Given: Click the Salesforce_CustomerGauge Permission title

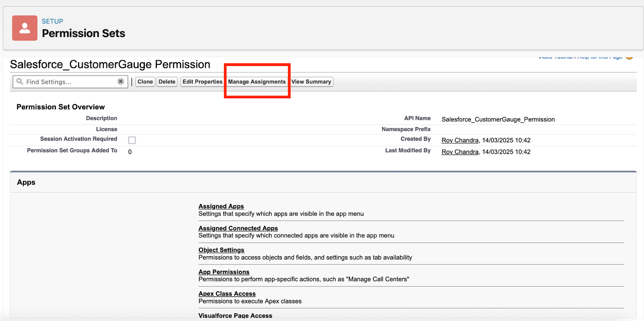Looking at the screenshot, I should click(x=110, y=64).
